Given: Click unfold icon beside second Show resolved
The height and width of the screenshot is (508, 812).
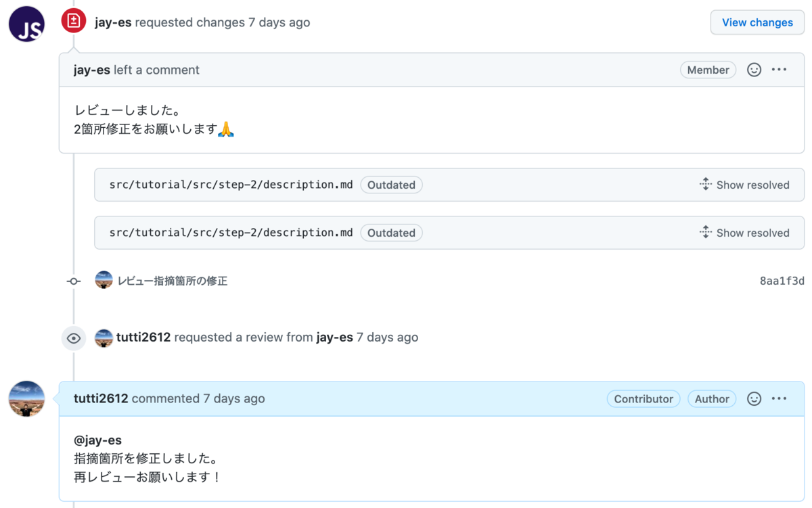Looking at the screenshot, I should (x=705, y=233).
